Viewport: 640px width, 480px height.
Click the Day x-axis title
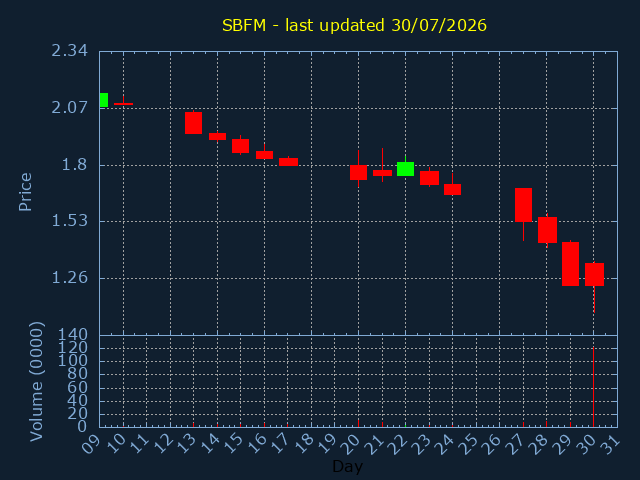pos(348,466)
